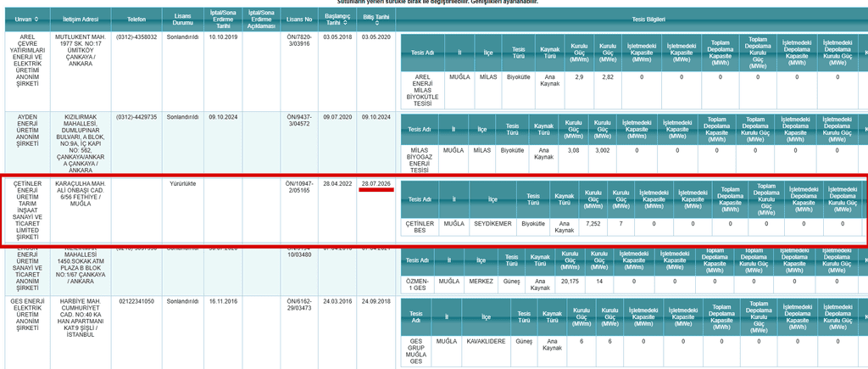Click Kaynak Türü sub-header in the AREL ÇEVRE row
Image resolution: width=868 pixels, height=369 pixels.
pyautogui.click(x=549, y=53)
